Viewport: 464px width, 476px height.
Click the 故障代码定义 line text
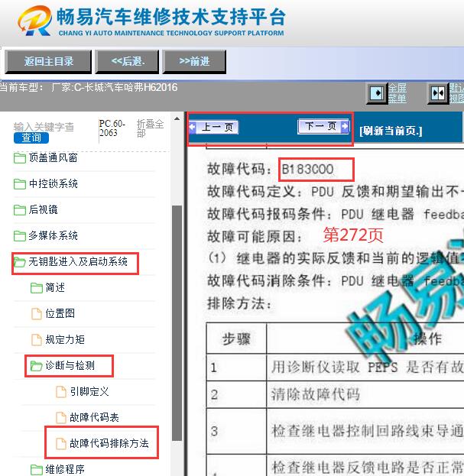336,192
